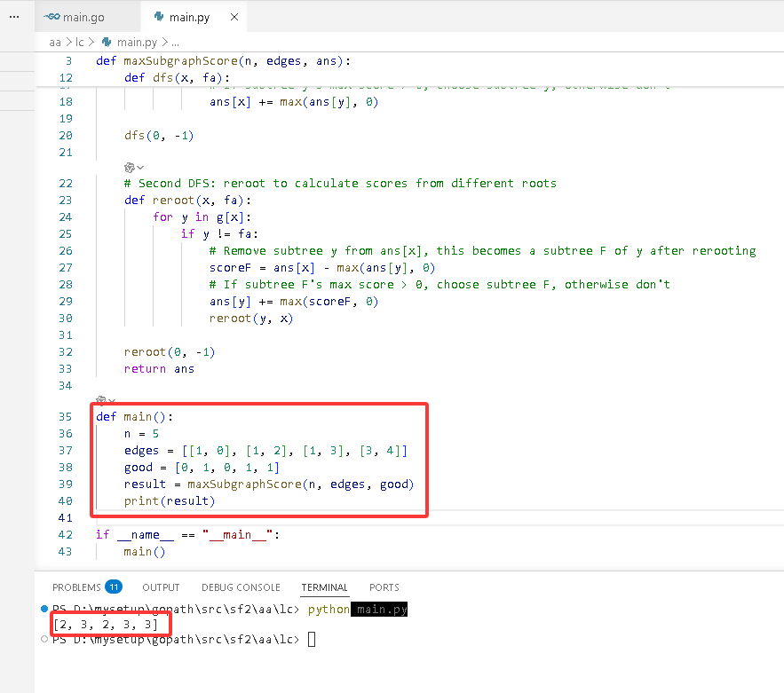Click 'for y in g[x]:' on line 24

pos(202,217)
